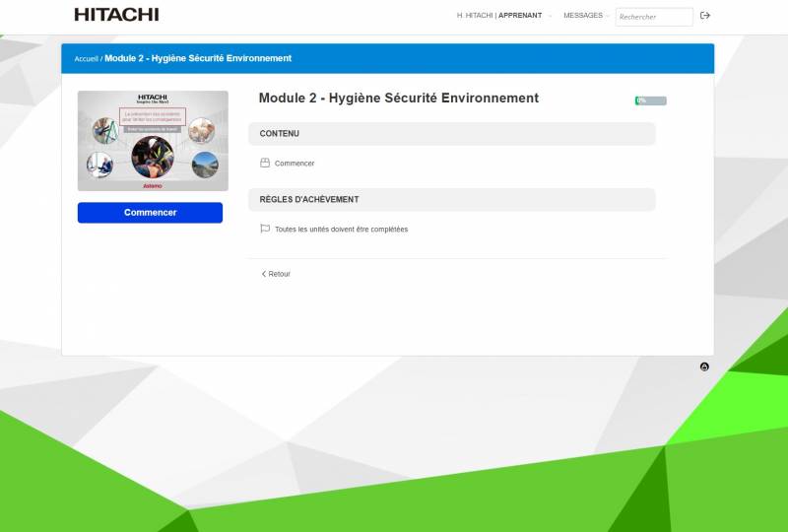Screen dimensions: 788x532
Task: Click the CONTENU section header
Action: [x=451, y=134]
